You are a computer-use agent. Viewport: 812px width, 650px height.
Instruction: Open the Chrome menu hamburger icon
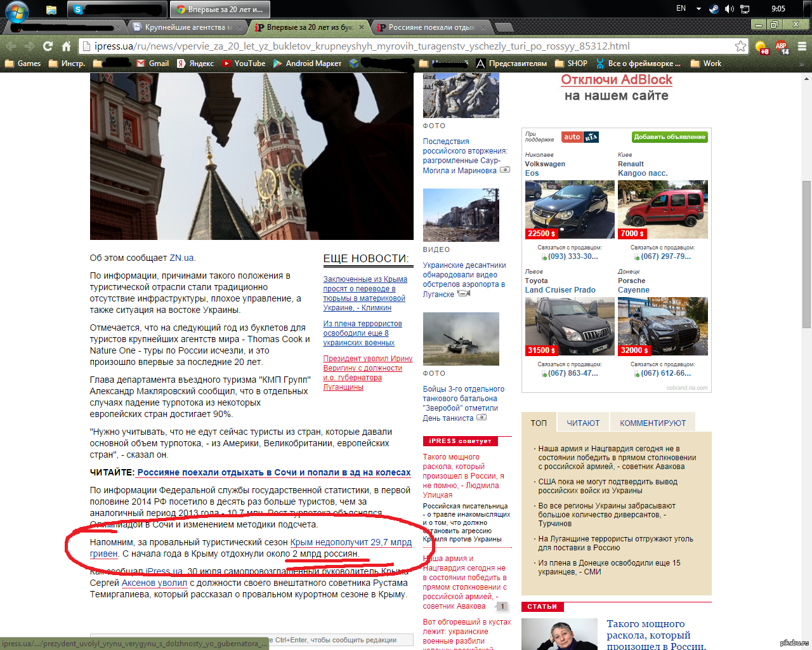pos(802,46)
